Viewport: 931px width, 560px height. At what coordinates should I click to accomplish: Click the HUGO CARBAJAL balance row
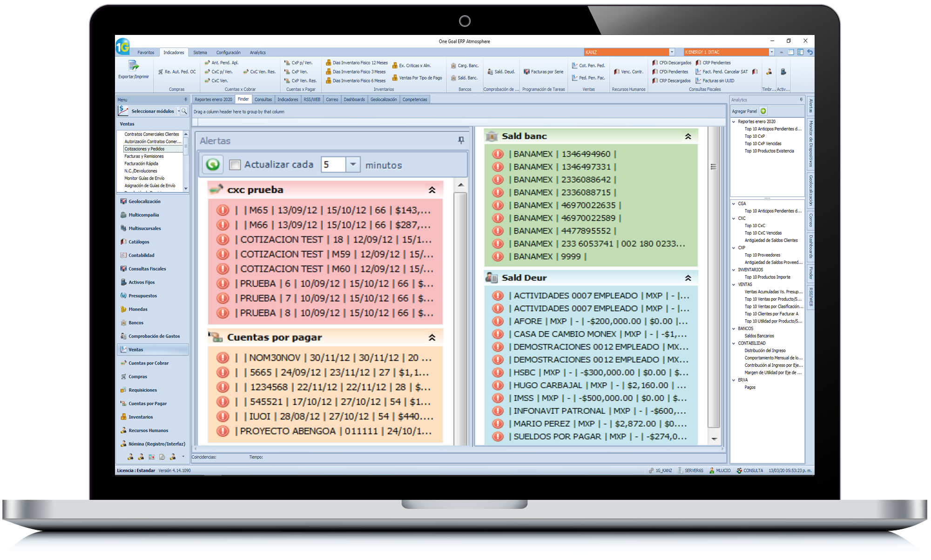(591, 385)
